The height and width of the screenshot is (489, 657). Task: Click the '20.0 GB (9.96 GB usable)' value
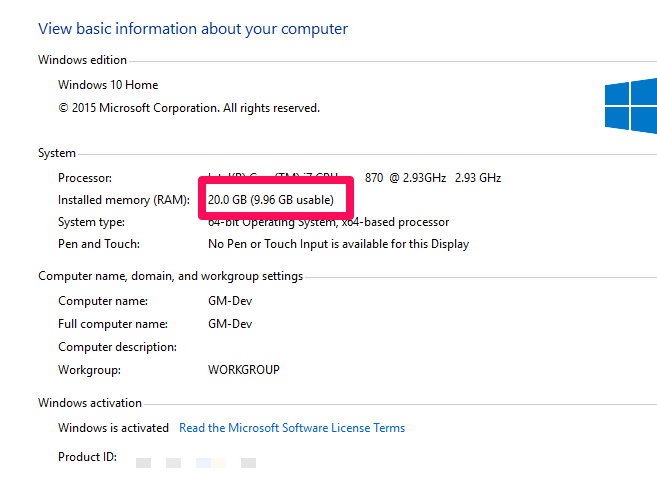[x=271, y=200]
